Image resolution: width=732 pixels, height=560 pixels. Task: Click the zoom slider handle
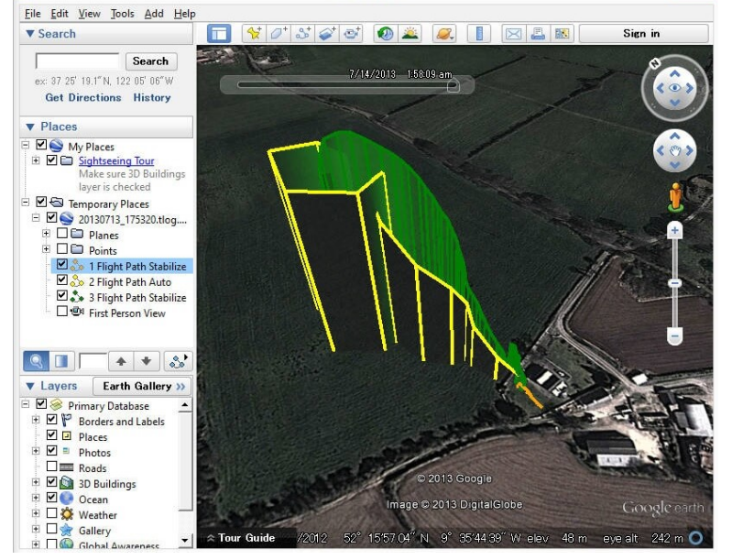coord(674,283)
